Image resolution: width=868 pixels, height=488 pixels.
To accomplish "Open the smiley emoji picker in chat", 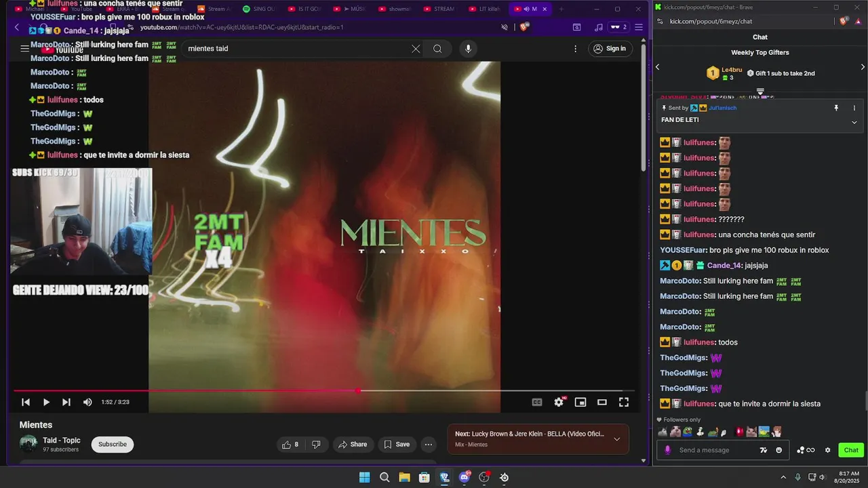I will coord(778,450).
